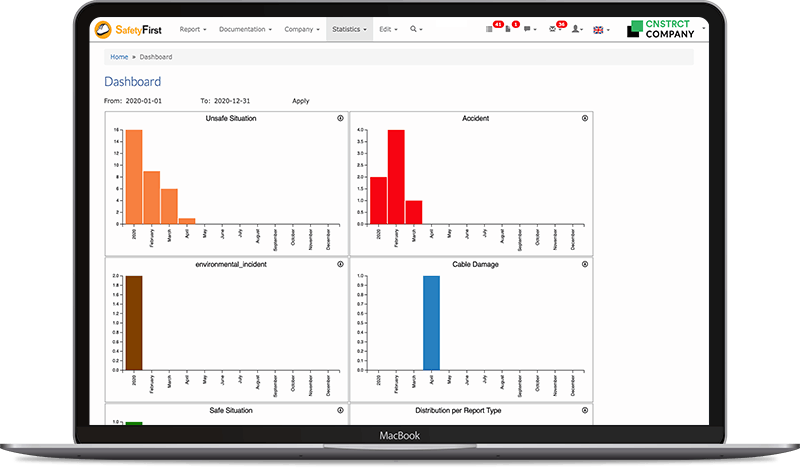Open options icon on Accident chart
The width and height of the screenshot is (800, 469).
[585, 118]
